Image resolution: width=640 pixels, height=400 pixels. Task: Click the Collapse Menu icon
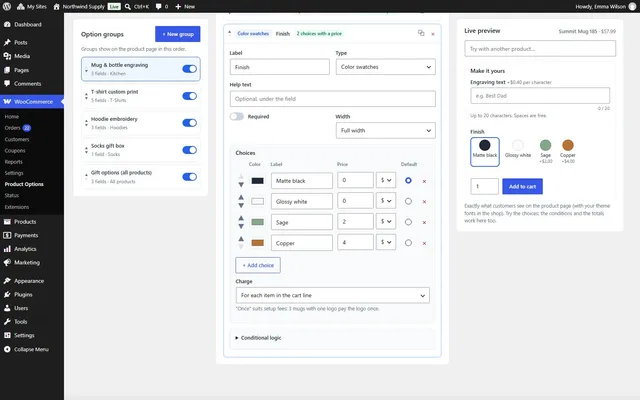point(7,349)
